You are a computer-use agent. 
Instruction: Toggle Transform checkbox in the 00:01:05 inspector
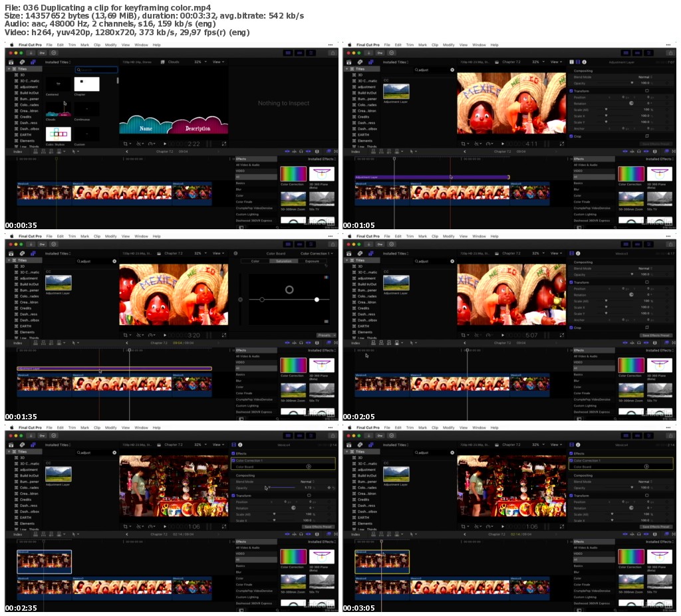[x=571, y=91]
